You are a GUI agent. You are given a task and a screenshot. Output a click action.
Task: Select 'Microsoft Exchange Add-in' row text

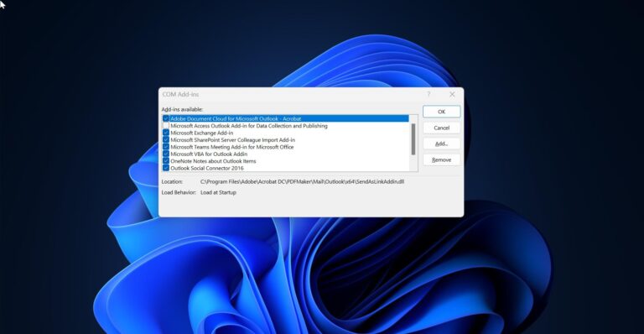[x=201, y=133]
